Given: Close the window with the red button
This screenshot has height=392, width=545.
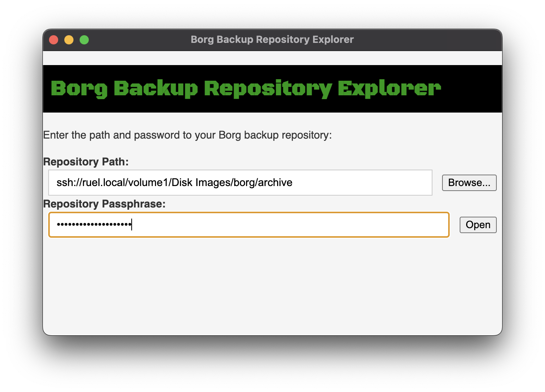Looking at the screenshot, I should (x=54, y=40).
